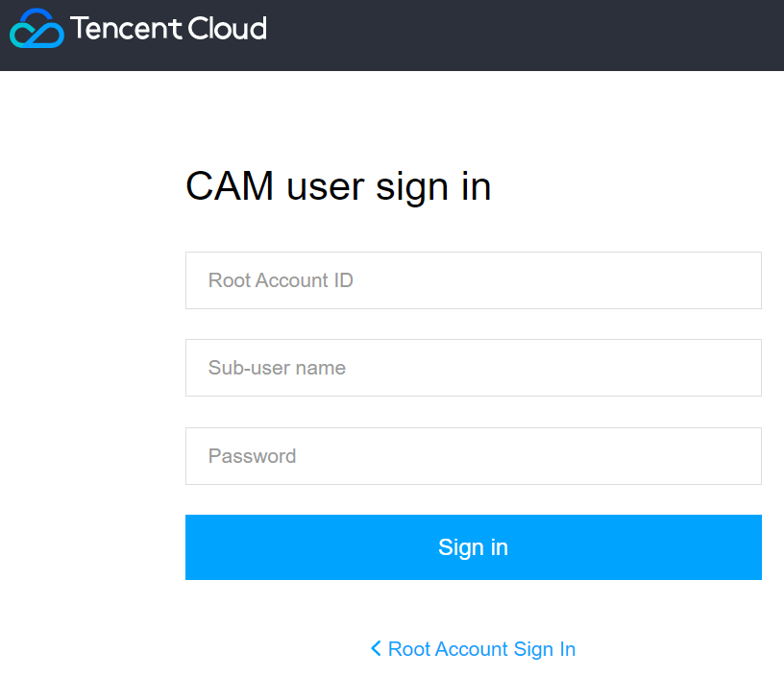The width and height of the screenshot is (784, 677).
Task: Go back using the blue chevron arrow
Action: pyautogui.click(x=376, y=649)
